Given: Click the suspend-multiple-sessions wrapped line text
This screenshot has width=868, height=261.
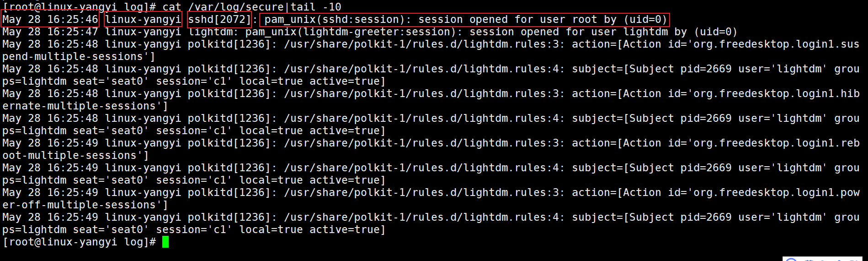Looking at the screenshot, I should [79, 57].
